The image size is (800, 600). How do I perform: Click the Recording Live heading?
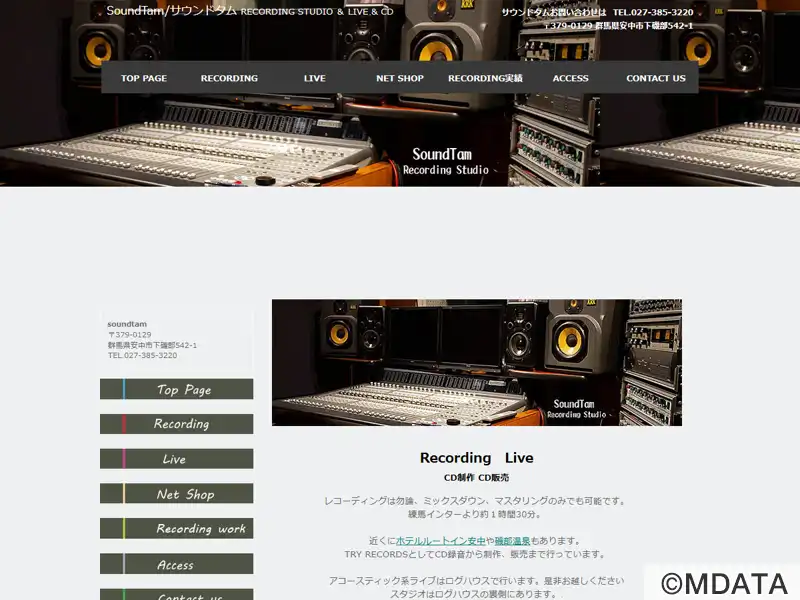[477, 458]
